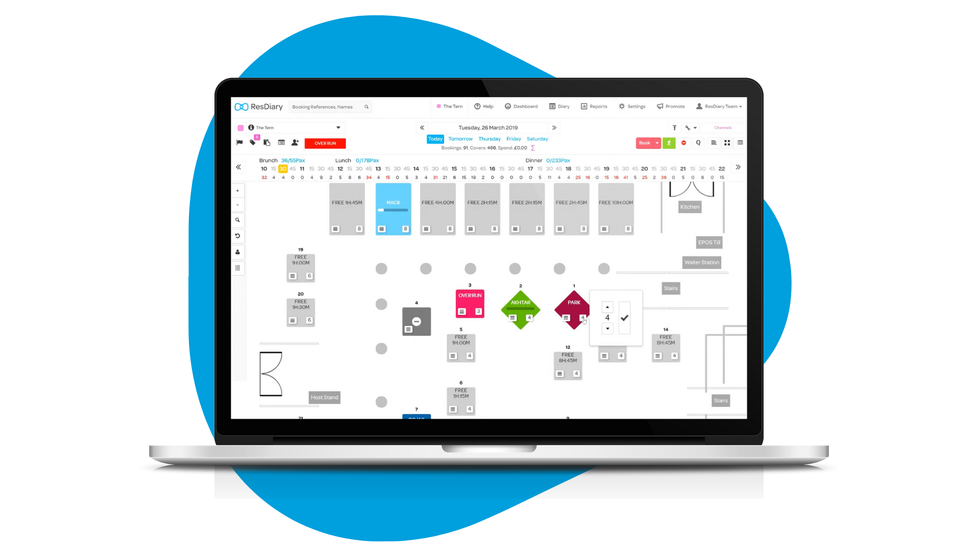Click the flag/bookmark icon in toolbar
980x551 pixels.
point(240,143)
